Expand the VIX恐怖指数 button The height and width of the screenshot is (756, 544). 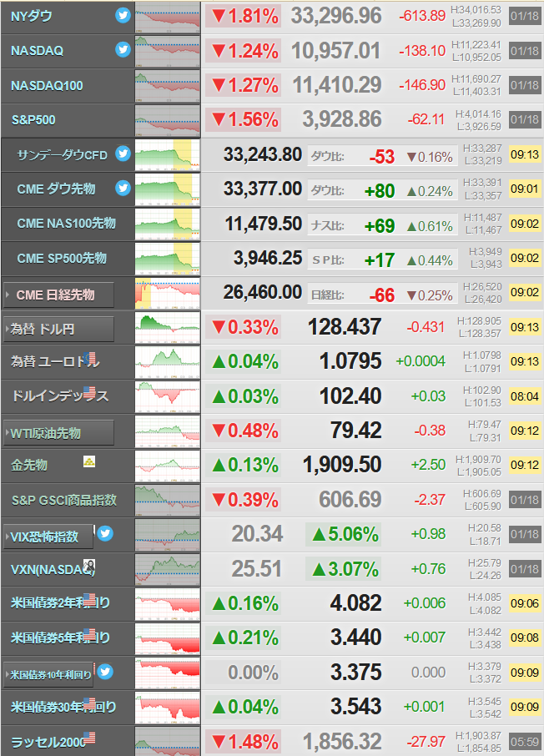pos(48,537)
